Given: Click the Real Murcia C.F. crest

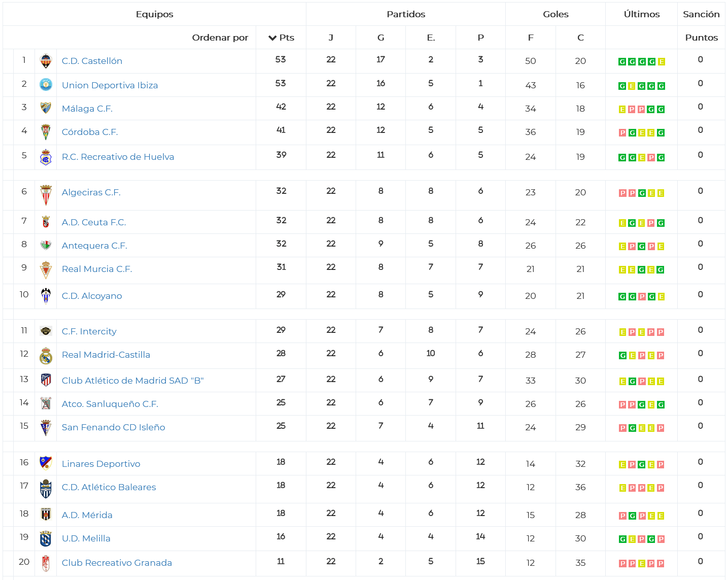Looking at the screenshot, I should (46, 270).
